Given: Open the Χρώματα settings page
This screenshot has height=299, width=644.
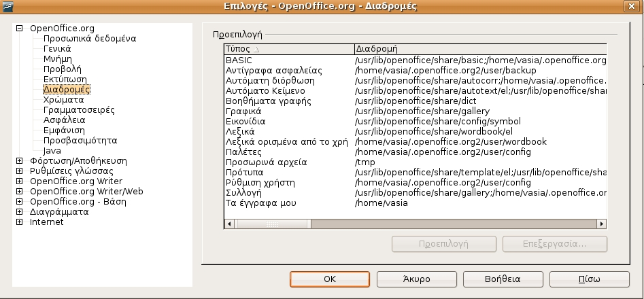Looking at the screenshot, I should (x=63, y=100).
